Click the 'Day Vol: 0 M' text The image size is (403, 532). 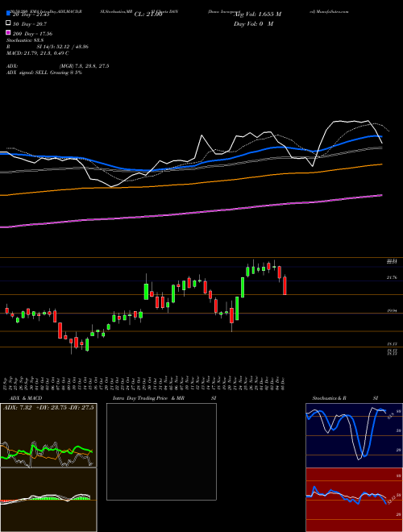253,23
